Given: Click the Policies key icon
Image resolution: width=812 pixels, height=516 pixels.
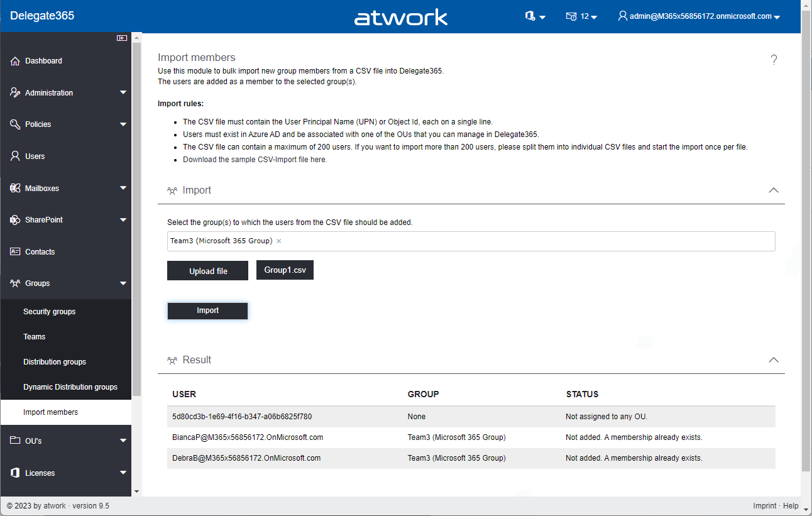Looking at the screenshot, I should coord(15,124).
